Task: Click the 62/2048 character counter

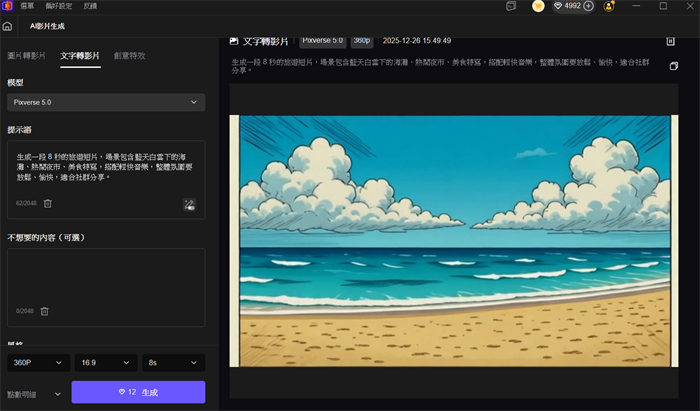Action: 26,203
